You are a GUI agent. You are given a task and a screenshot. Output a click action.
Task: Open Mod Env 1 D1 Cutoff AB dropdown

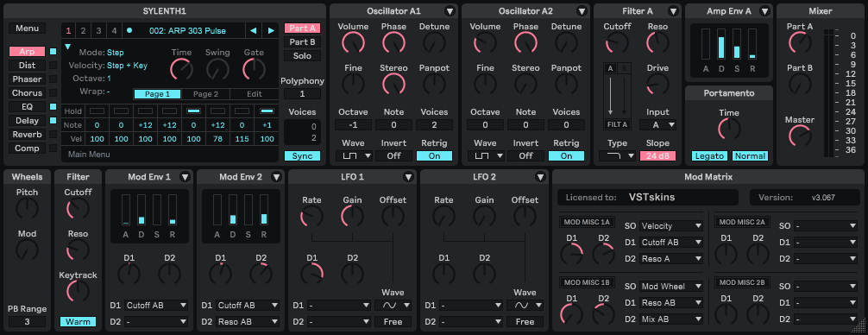156,305
